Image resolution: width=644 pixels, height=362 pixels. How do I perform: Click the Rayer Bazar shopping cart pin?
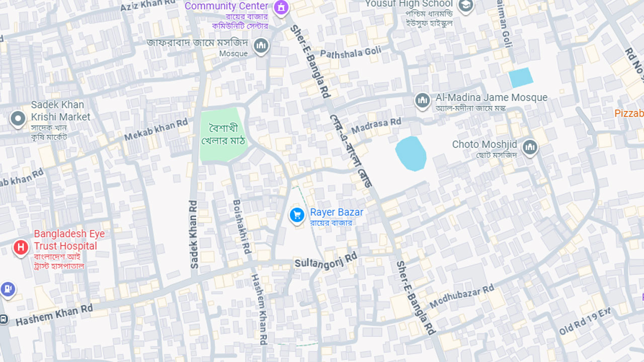[297, 216]
